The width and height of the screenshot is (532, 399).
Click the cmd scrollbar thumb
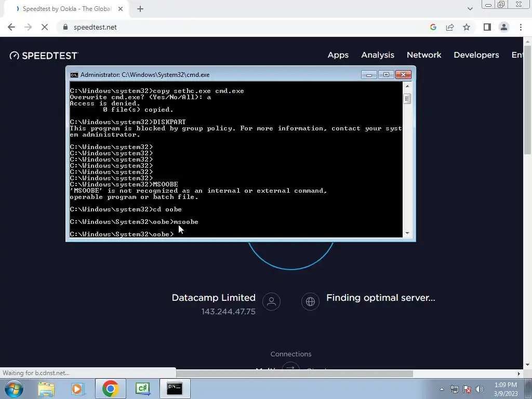(x=407, y=99)
